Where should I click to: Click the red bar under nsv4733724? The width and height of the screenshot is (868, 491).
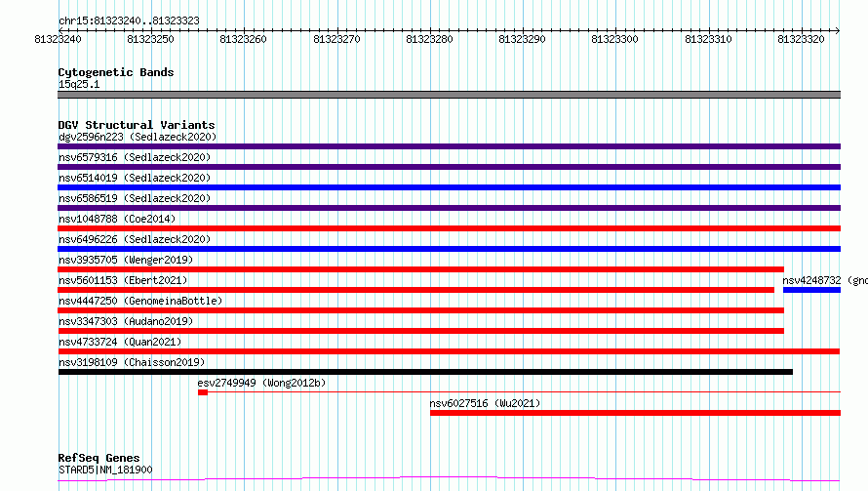pyautogui.click(x=449, y=351)
